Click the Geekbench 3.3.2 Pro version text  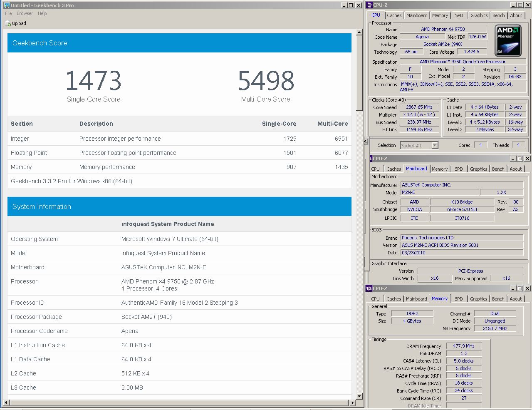[x=72, y=181]
